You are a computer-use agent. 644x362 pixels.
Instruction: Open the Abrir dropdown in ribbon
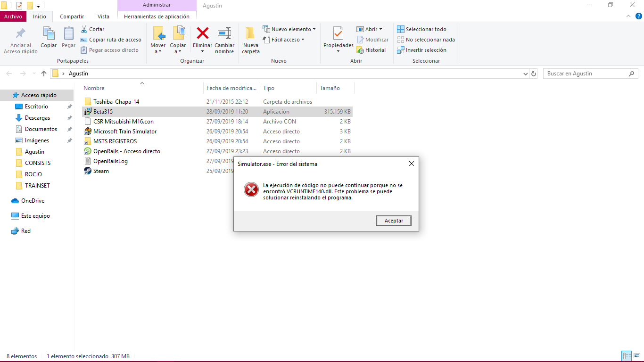(x=369, y=29)
